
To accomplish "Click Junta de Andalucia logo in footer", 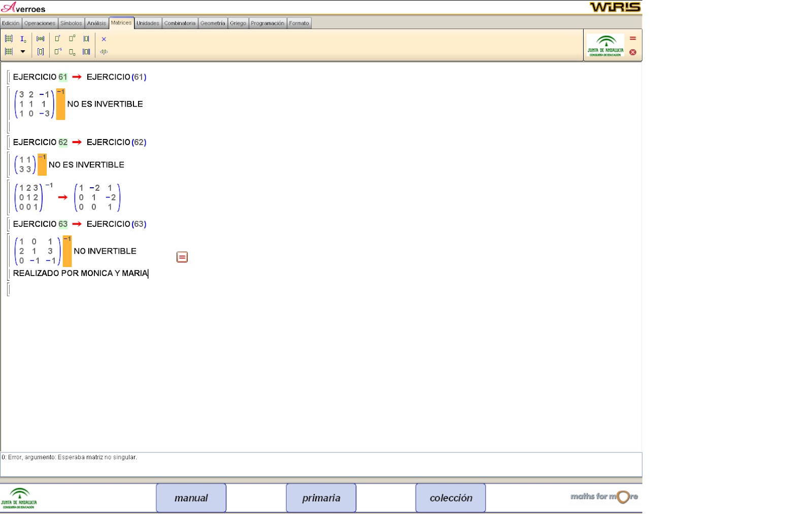I will click(x=19, y=498).
